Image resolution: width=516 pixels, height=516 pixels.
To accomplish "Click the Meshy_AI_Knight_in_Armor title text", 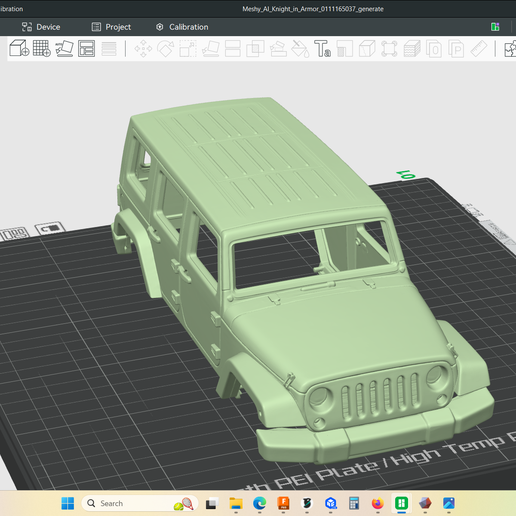I will (313, 9).
